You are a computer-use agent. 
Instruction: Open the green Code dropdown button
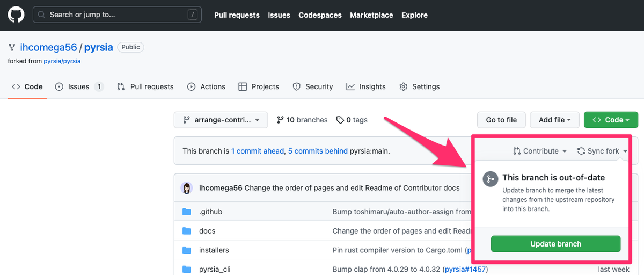[611, 120]
